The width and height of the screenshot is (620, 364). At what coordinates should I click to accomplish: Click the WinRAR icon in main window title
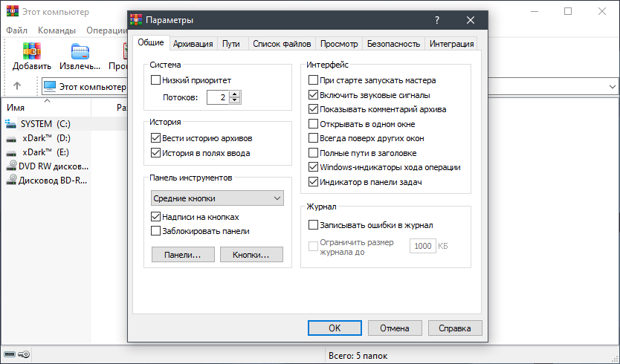(12, 11)
